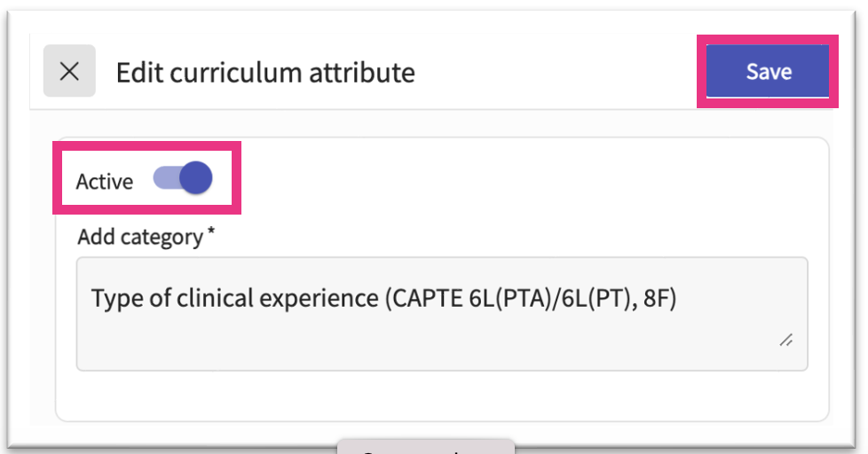
Task: Click the X icon in the header
Action: (69, 71)
